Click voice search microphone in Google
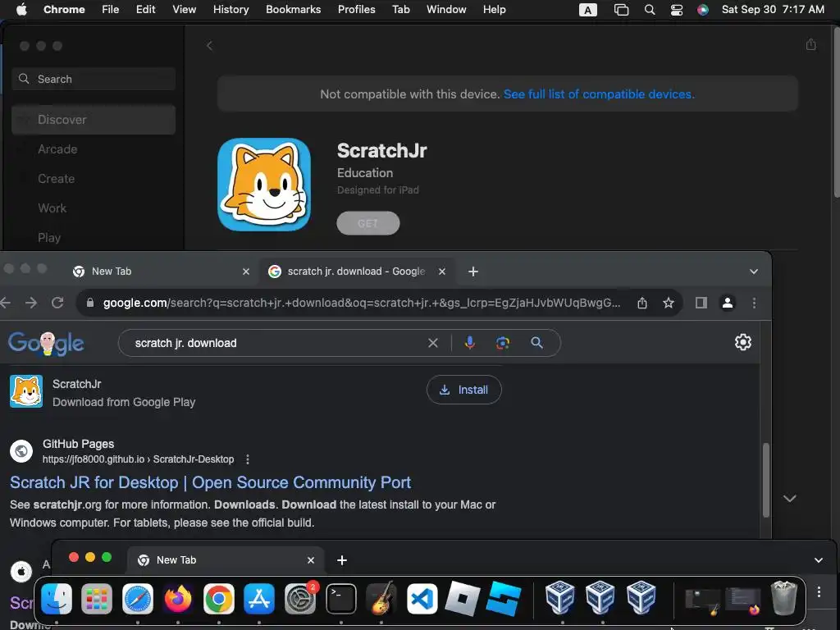Screen dimensions: 840x630 click(x=470, y=343)
